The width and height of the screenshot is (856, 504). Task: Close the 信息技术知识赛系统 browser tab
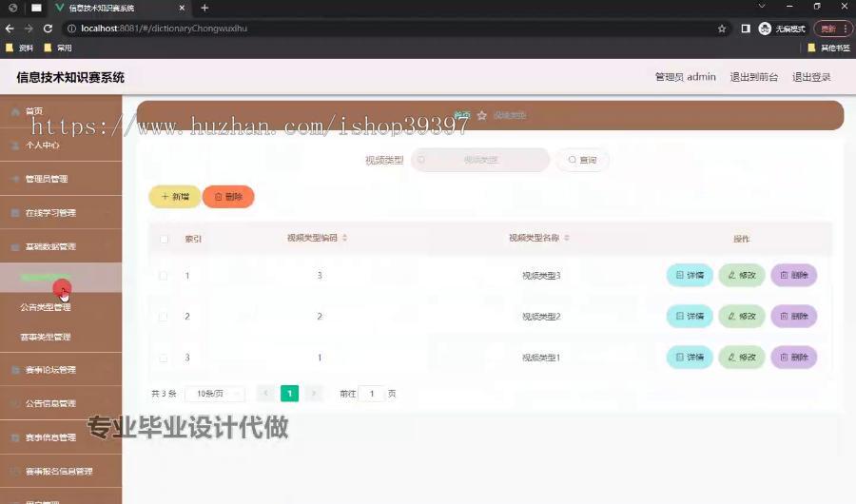click(x=182, y=8)
